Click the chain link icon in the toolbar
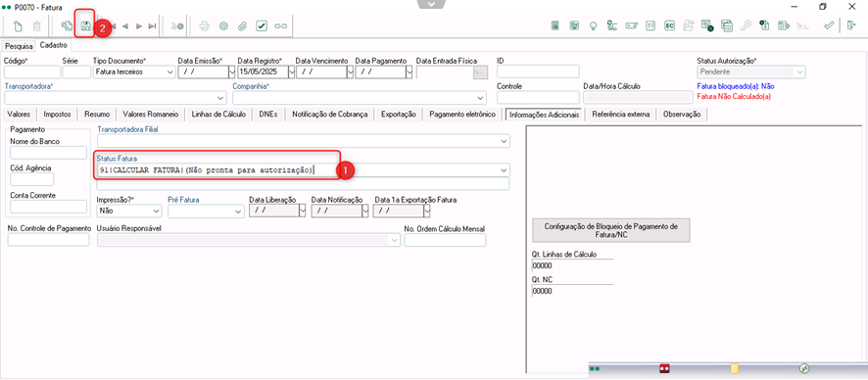 point(280,25)
